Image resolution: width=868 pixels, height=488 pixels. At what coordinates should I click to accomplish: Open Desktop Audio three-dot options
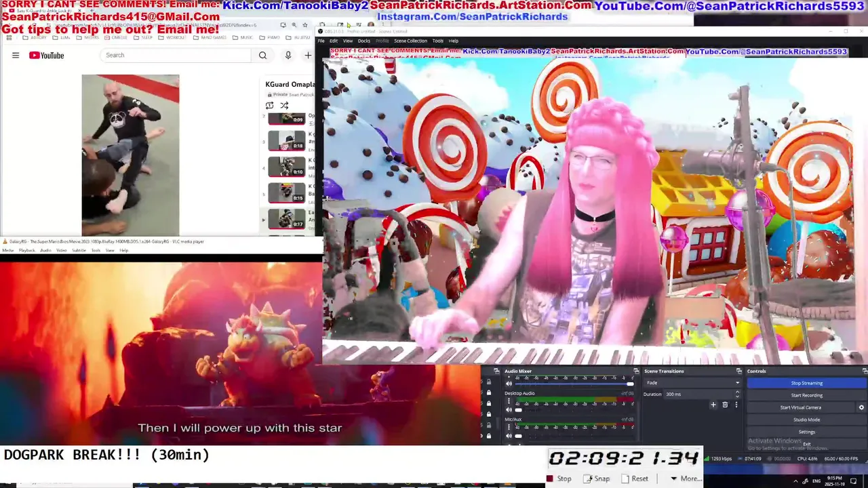coord(509,401)
